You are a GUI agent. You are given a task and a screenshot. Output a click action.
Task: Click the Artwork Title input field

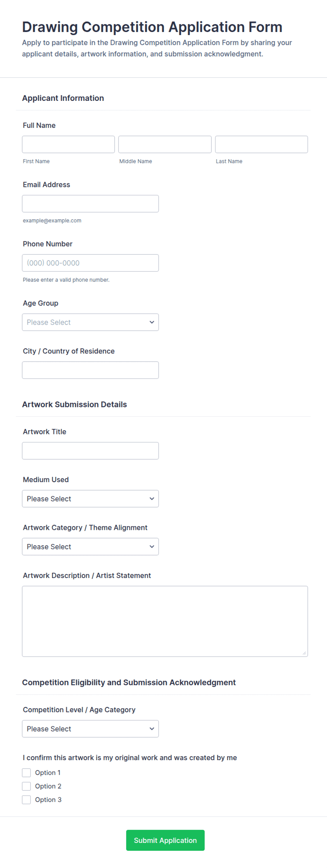click(90, 451)
